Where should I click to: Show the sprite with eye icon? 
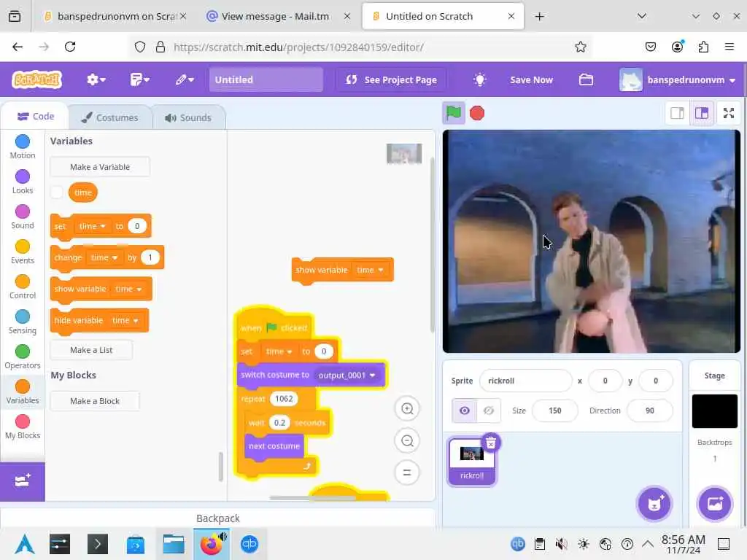coord(465,411)
